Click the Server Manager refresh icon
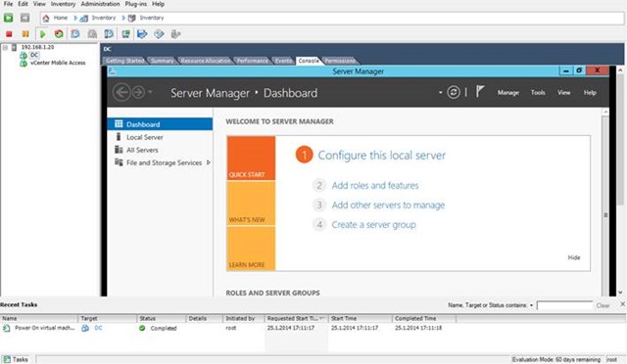Image resolution: width=627 pixels, height=364 pixels. 454,93
